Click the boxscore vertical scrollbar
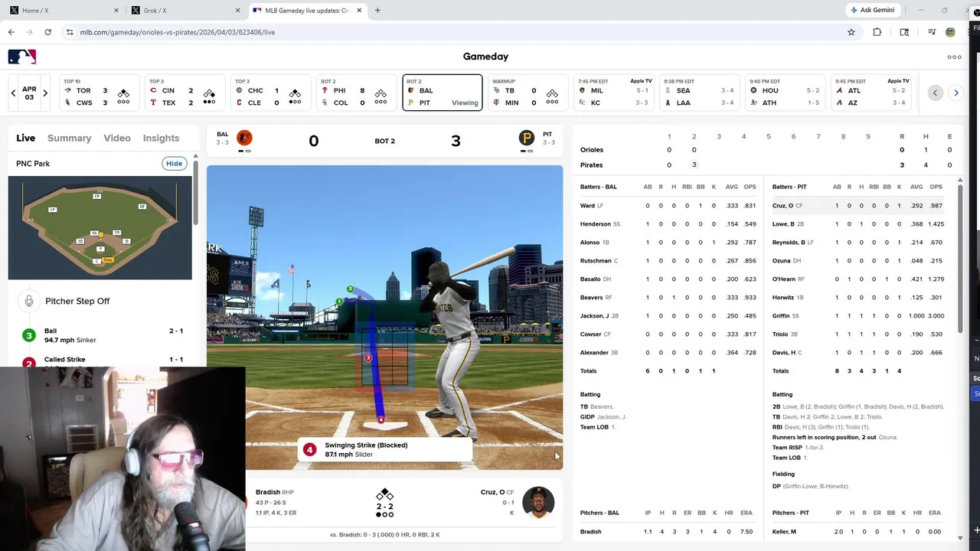 click(x=959, y=260)
